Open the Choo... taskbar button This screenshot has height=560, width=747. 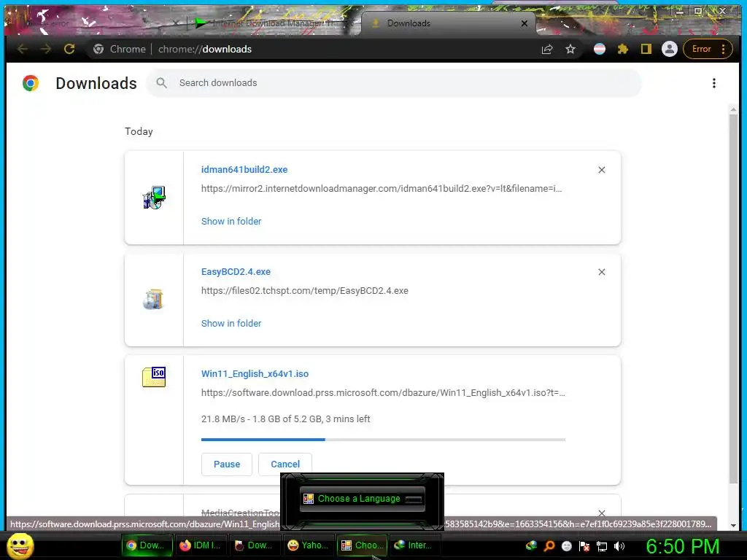tap(363, 545)
